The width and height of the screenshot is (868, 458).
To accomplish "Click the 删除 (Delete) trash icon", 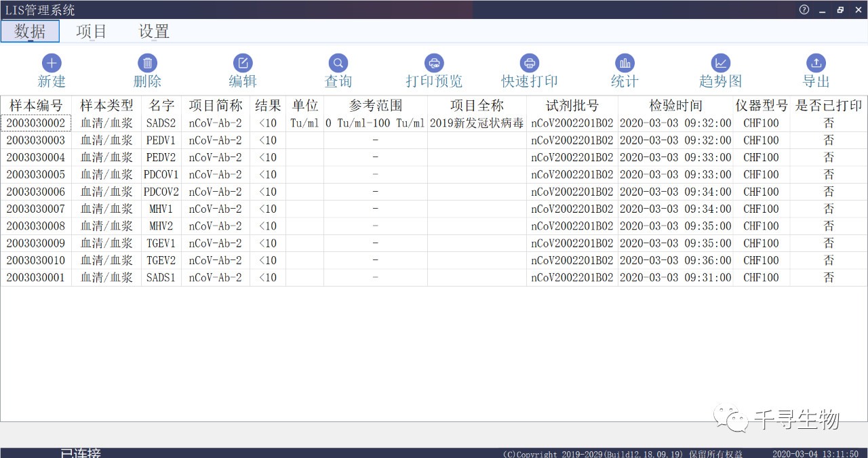I will pos(147,64).
